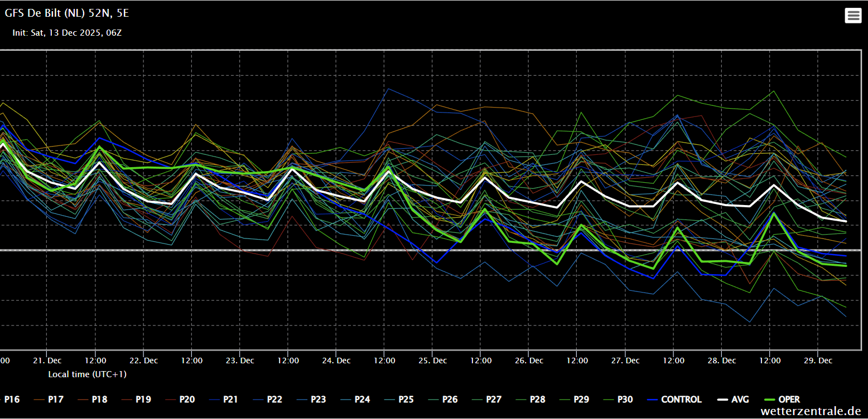Click the 26. Dec axis label
The image size is (868, 419).
click(529, 360)
